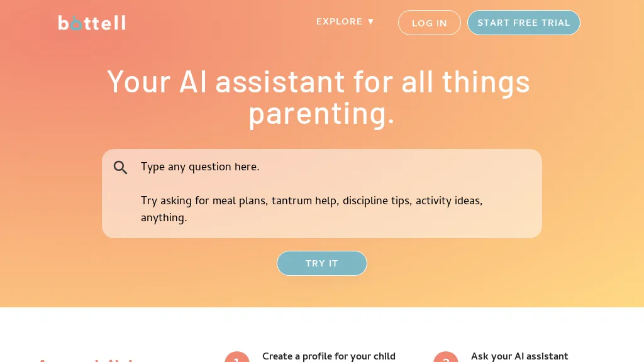Click the step 2 circle badge

(x=446, y=358)
